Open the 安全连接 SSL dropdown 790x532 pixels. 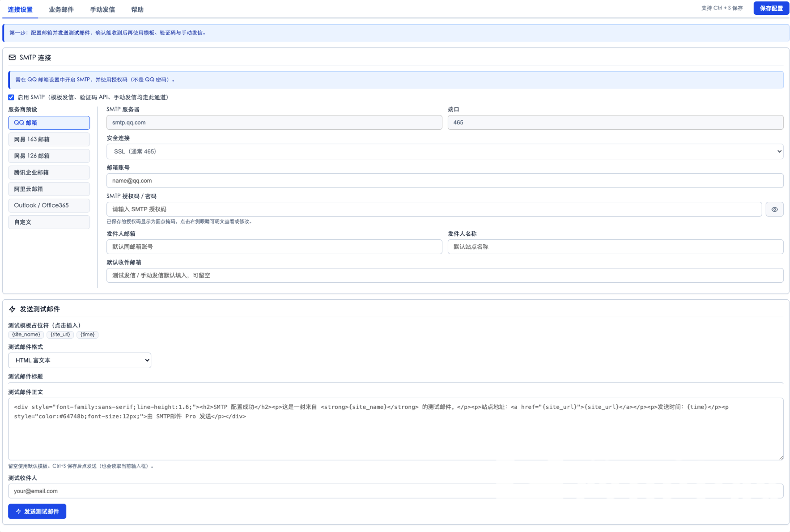(x=445, y=152)
